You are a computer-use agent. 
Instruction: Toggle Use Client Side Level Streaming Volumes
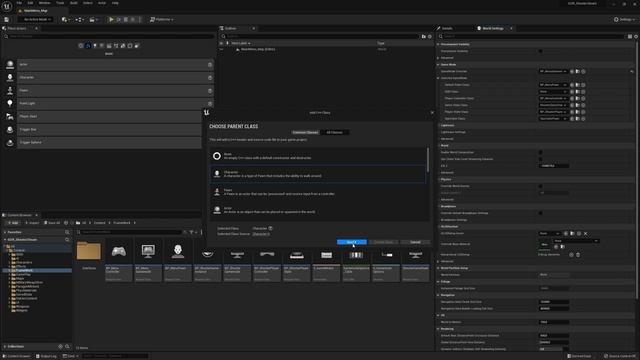point(540,159)
